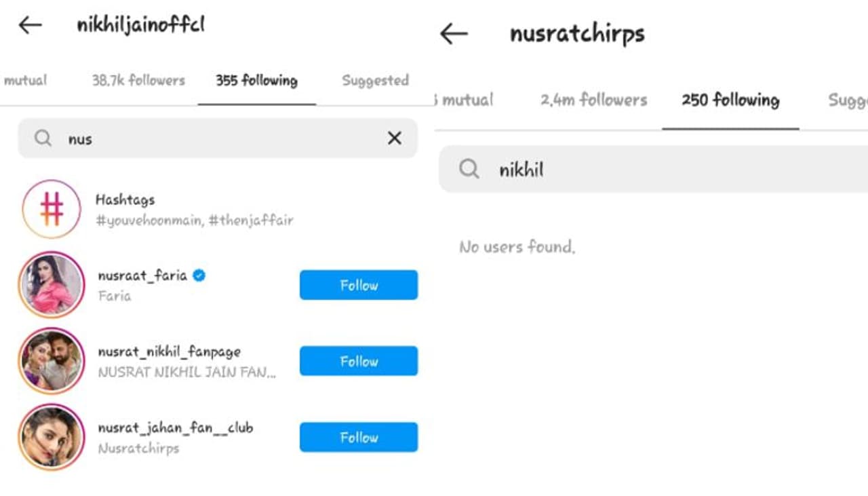The height and width of the screenshot is (496, 868).
Task: Open the Hashtags icon entry
Action: 52,209
